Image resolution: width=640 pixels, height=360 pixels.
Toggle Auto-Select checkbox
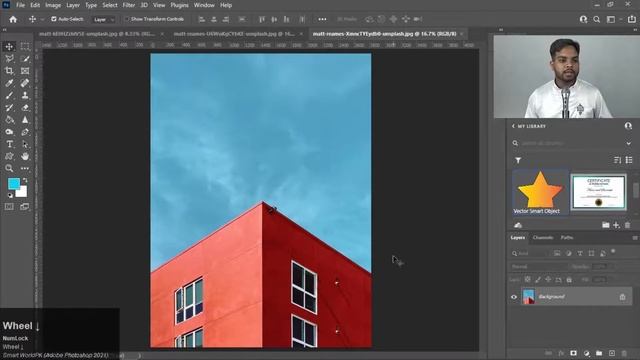point(53,19)
